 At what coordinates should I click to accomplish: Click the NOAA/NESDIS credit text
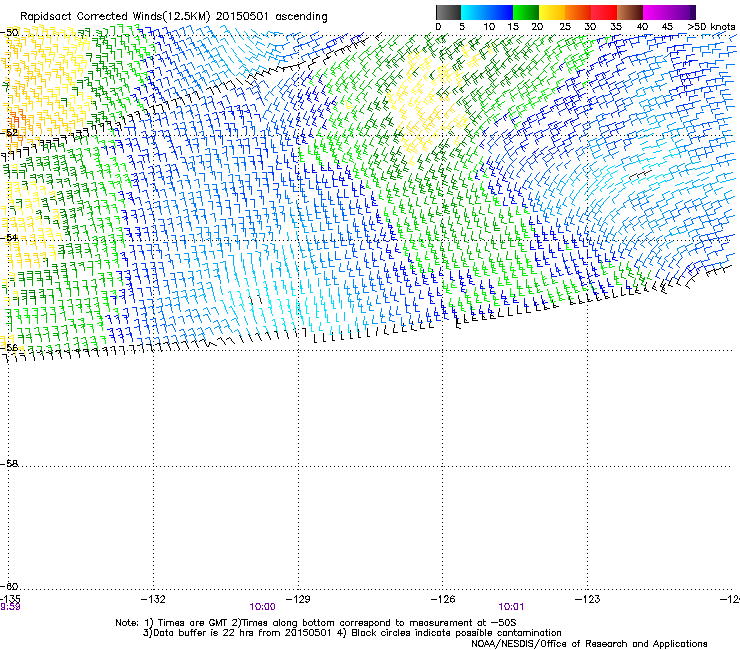tap(589, 644)
